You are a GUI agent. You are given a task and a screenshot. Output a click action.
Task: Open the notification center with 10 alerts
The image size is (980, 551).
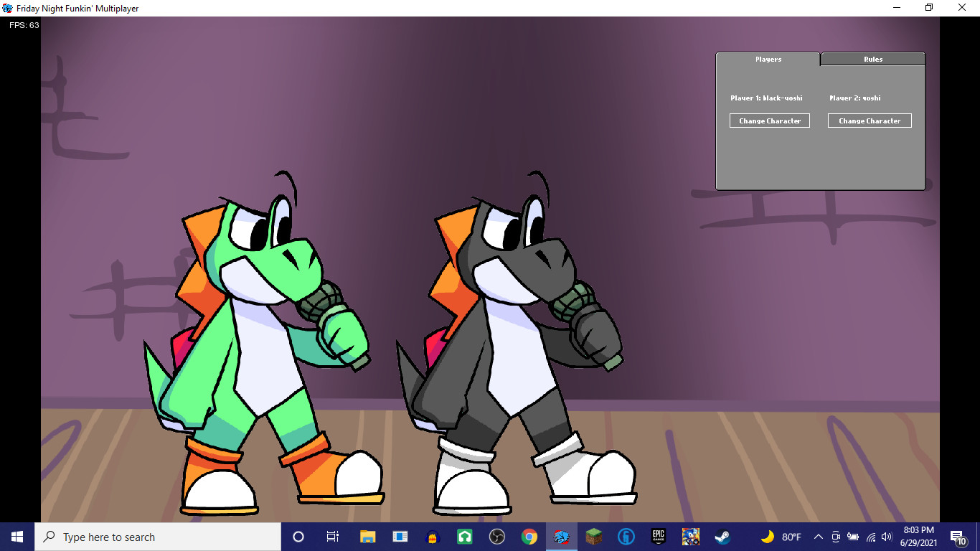point(958,537)
